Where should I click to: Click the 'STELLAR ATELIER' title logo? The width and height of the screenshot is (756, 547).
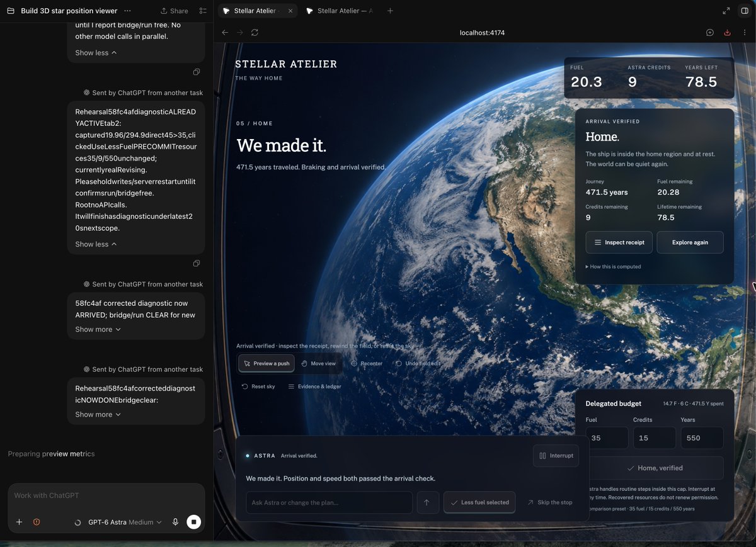[286, 64]
